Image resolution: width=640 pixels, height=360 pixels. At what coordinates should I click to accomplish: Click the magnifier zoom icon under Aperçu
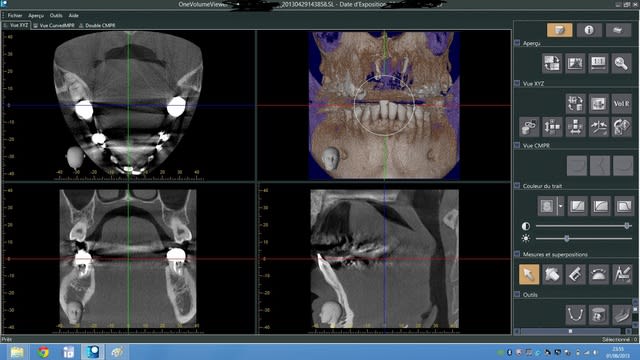pos(621,64)
